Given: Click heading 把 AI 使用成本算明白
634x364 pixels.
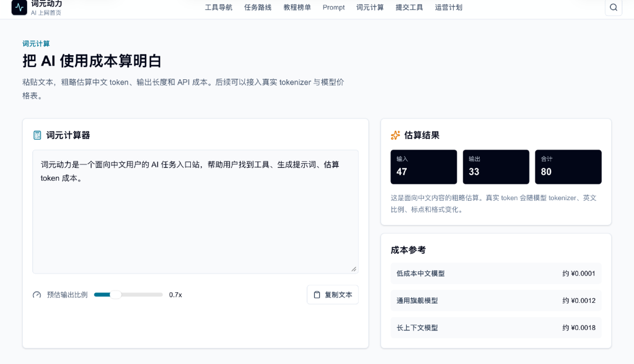Looking at the screenshot, I should tap(92, 61).
